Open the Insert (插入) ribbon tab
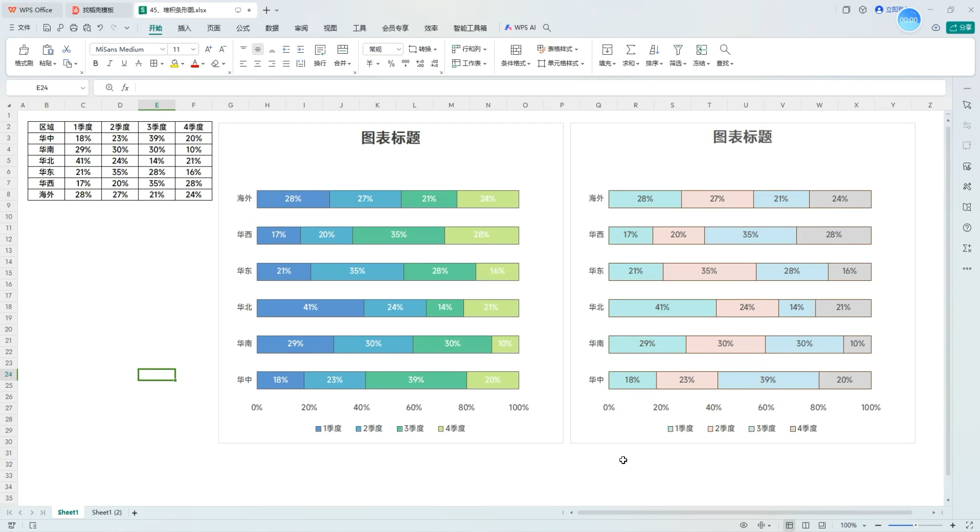Viewport: 980px width, 532px height. [x=184, y=28]
